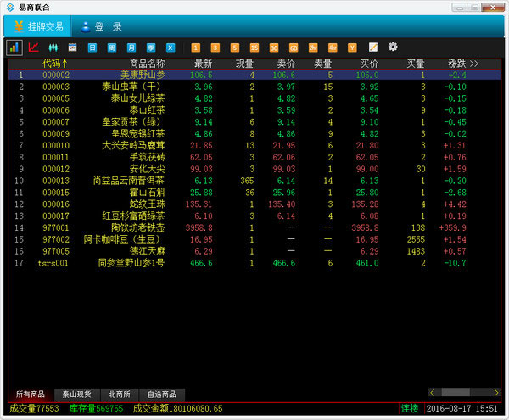Click the blue X period icon

[x=171, y=48]
